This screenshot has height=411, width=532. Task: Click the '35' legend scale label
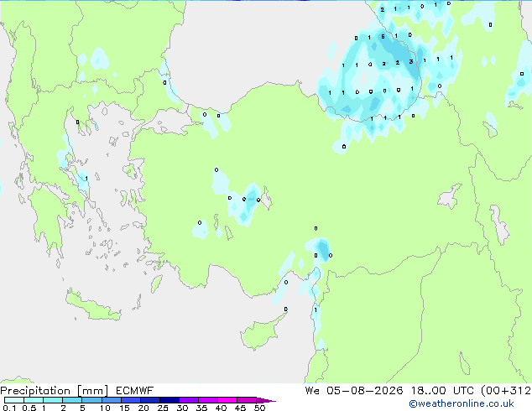coord(201,408)
